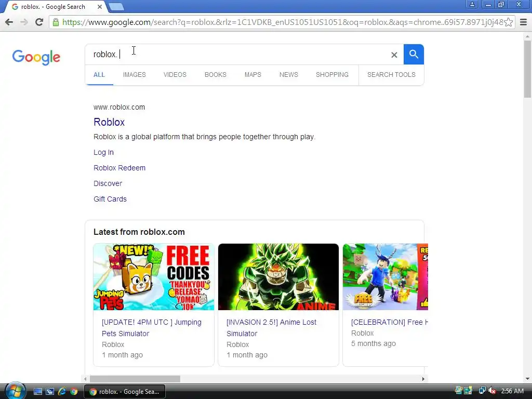Image resolution: width=532 pixels, height=399 pixels.
Task: Click Show Desktop taskbar icon
Action: [37, 392]
